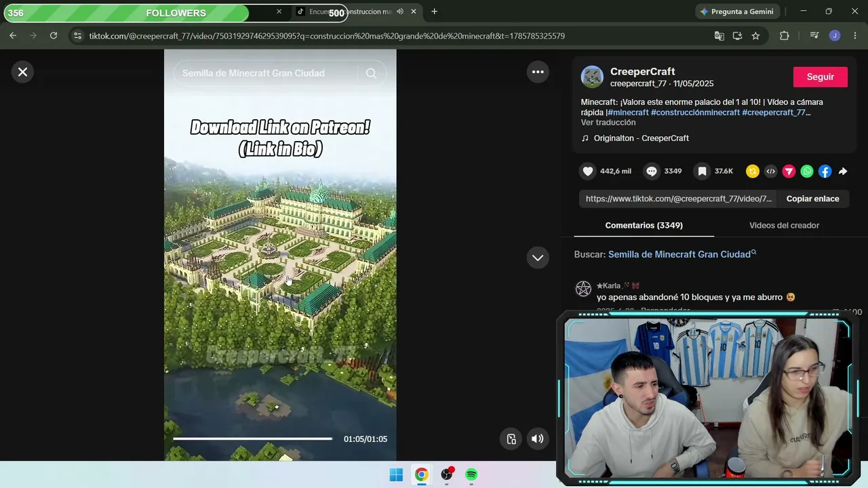Screen dimensions: 868x488
Task: Open a new browser tab
Action: click(x=434, y=12)
